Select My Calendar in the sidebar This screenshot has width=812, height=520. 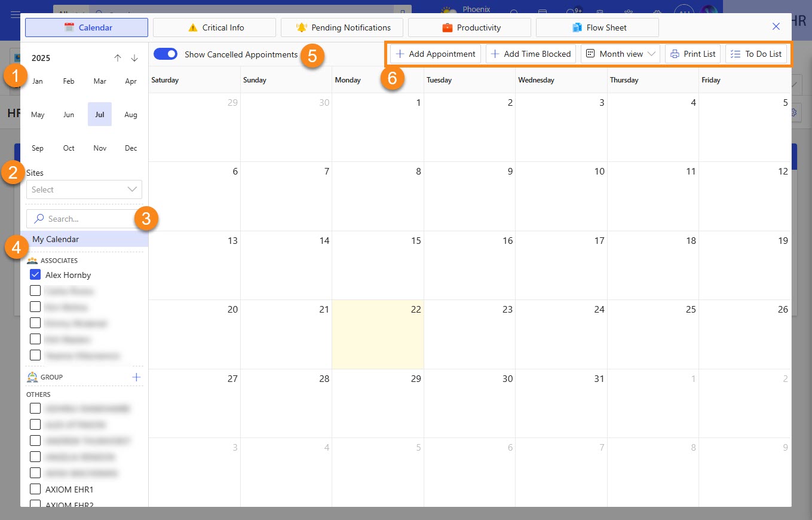84,239
